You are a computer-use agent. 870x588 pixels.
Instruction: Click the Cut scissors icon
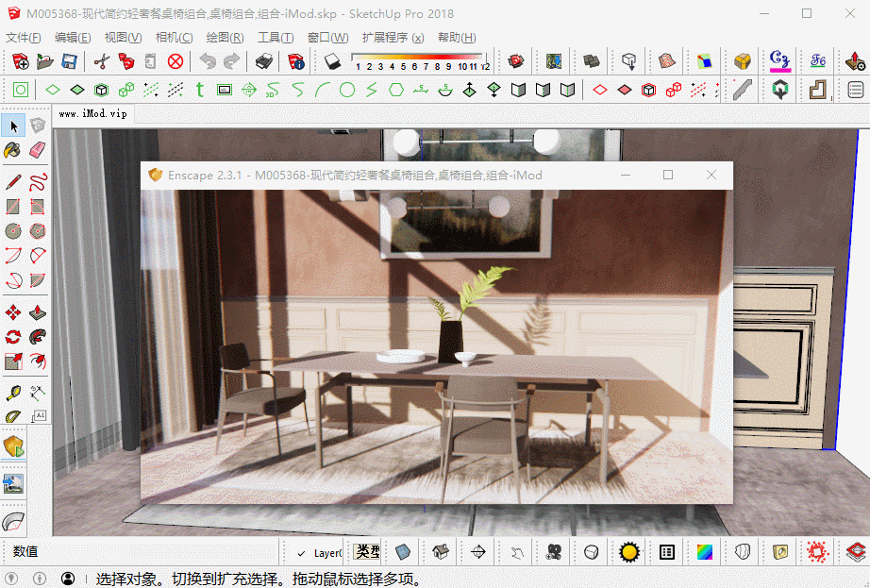click(x=101, y=62)
